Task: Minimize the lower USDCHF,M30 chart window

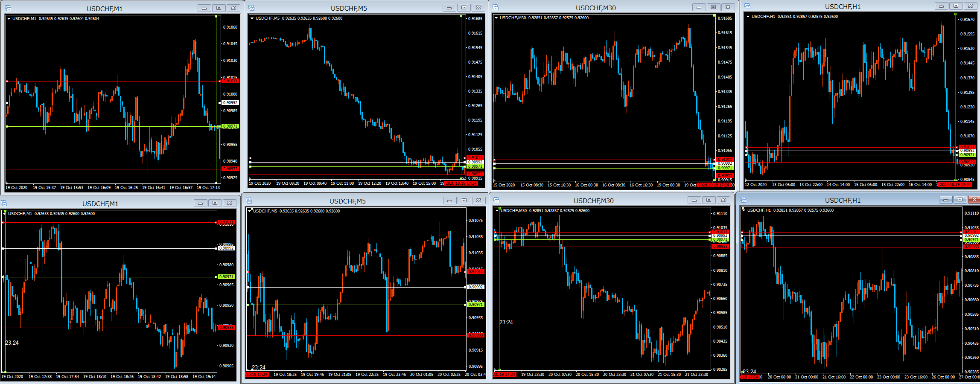Action: pos(694,200)
